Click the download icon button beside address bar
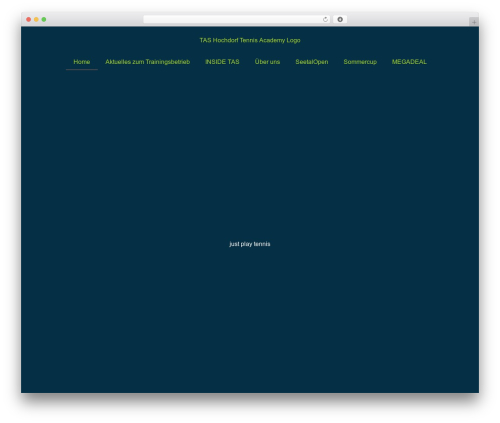The width and height of the screenshot is (500, 423). pos(340,19)
